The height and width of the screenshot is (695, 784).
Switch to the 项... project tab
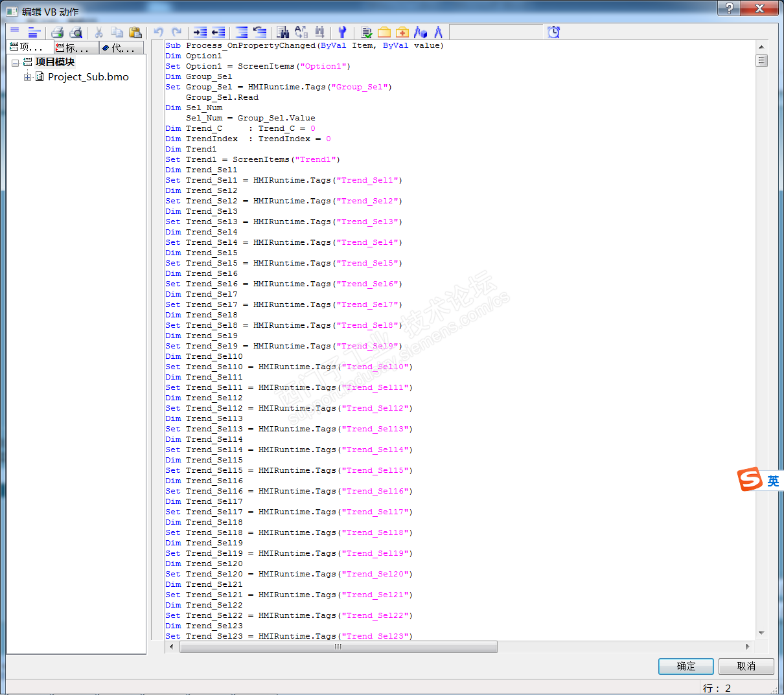30,47
